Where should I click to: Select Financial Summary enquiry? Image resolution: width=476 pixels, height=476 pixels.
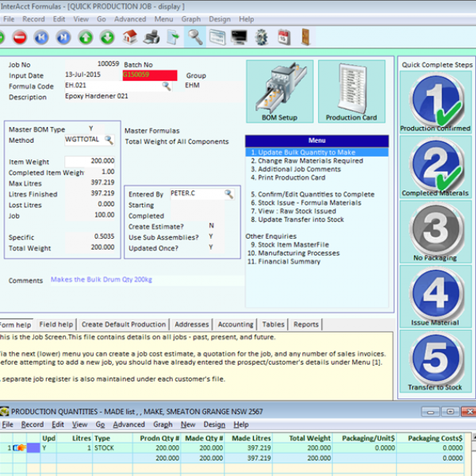coord(284,261)
